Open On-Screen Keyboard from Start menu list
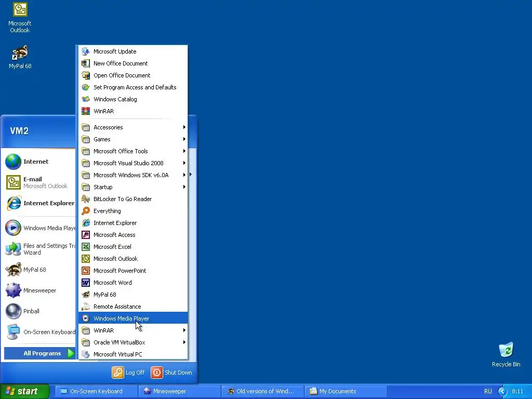Viewport: 532px width, 399px height. click(x=40, y=332)
